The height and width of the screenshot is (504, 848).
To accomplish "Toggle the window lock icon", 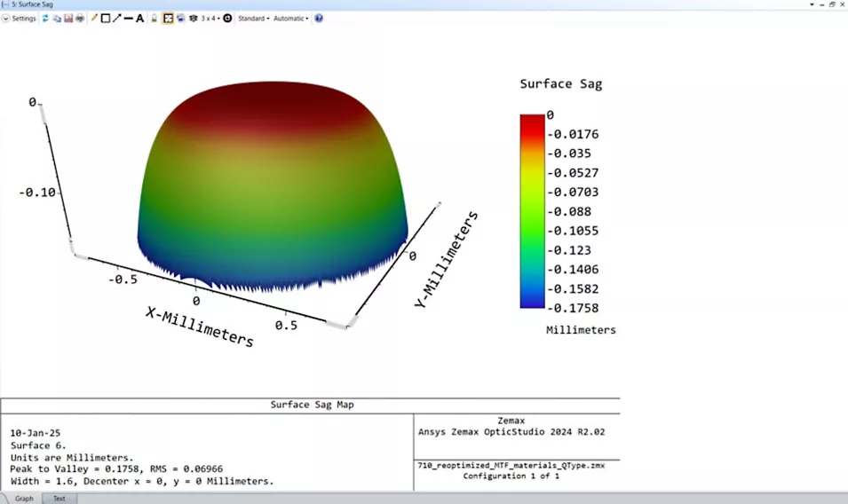I will click(x=155, y=19).
